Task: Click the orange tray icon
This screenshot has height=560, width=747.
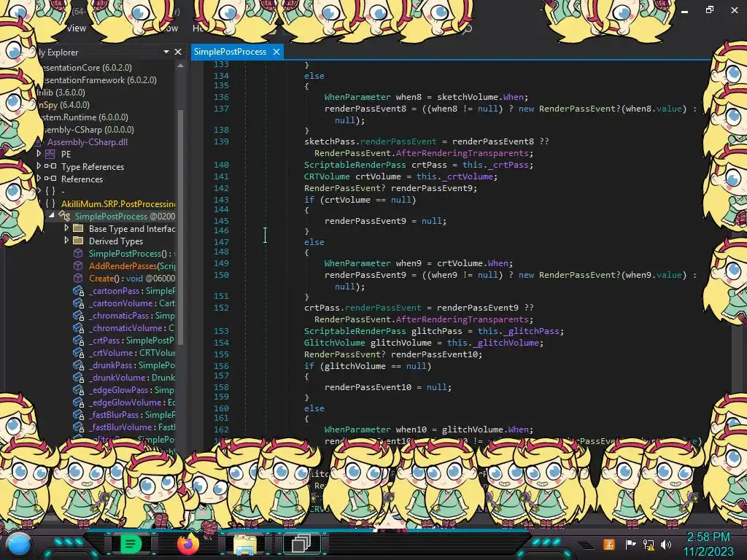Action: [x=609, y=544]
